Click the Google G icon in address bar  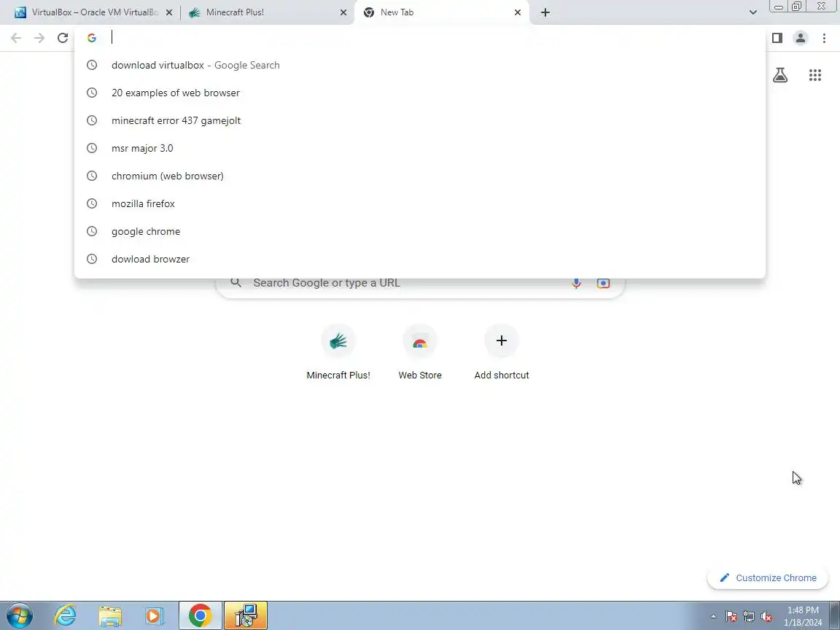(92, 37)
